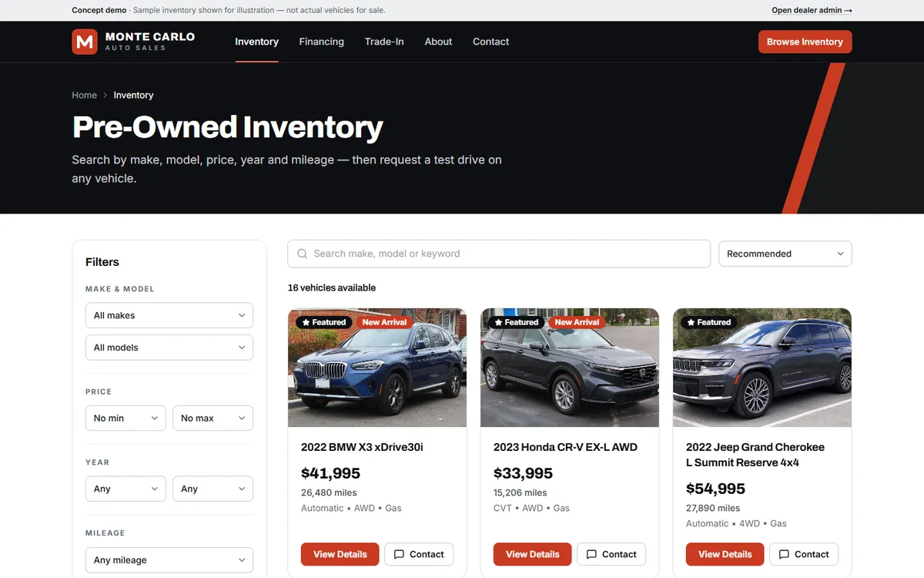Open the Contact nav item
This screenshot has height=578, width=924.
490,42
